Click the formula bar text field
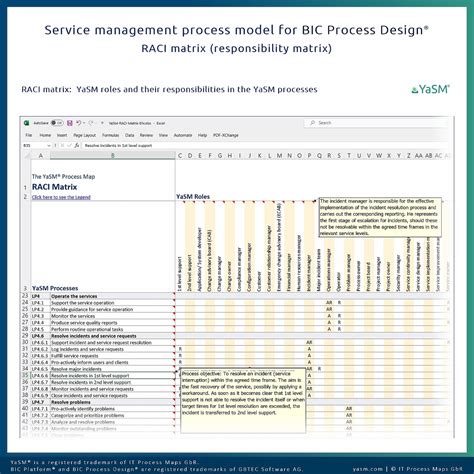The image size is (474, 474). [266, 146]
